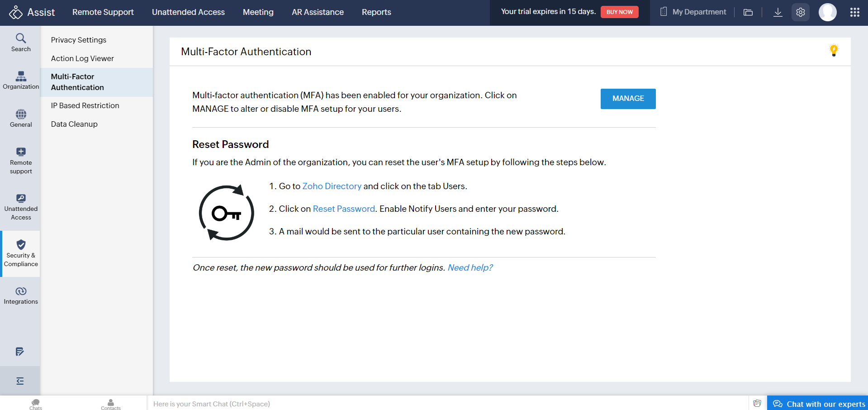The image size is (868, 410).
Task: Open the user profile avatar
Action: tap(827, 12)
